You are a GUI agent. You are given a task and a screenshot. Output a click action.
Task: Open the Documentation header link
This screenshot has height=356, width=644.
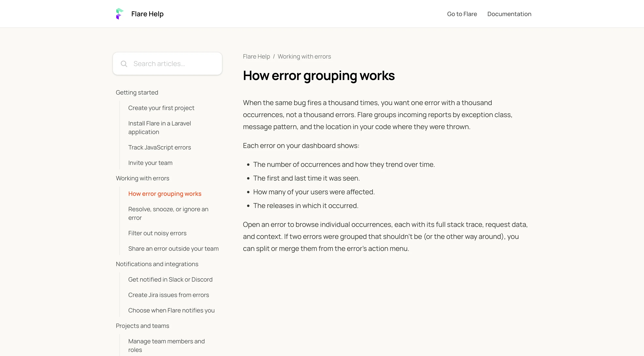point(509,14)
